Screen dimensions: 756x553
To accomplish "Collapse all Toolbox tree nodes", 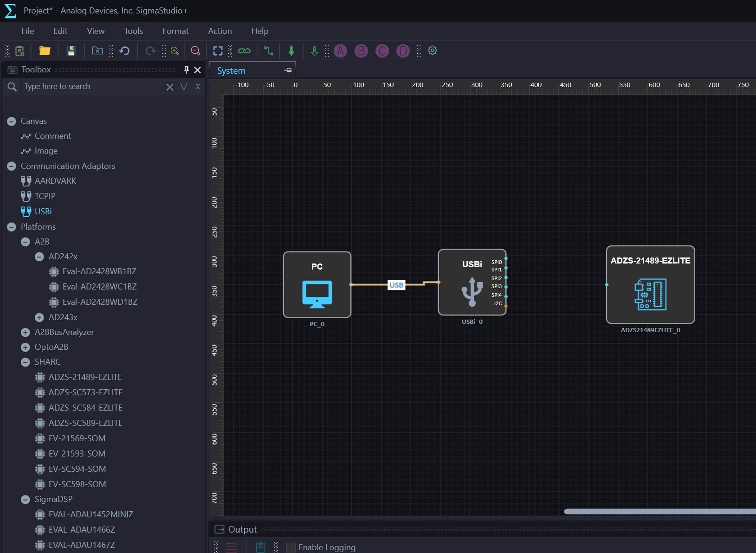I will [x=198, y=87].
